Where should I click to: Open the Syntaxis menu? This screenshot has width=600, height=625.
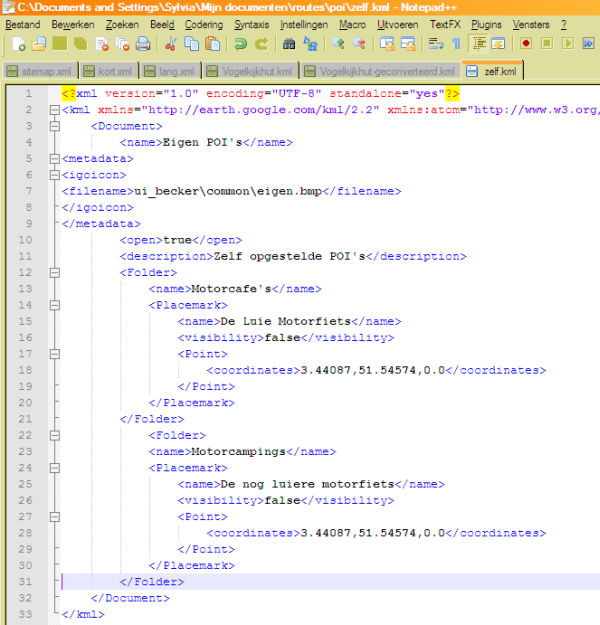click(252, 25)
